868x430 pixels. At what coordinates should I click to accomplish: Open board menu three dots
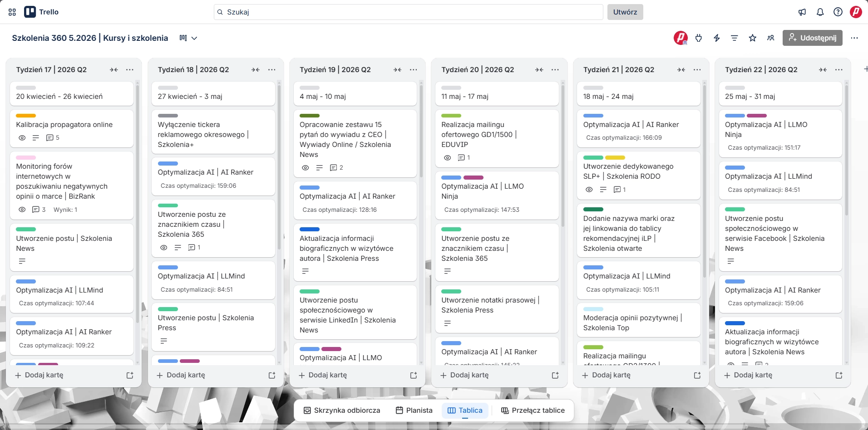(x=854, y=38)
